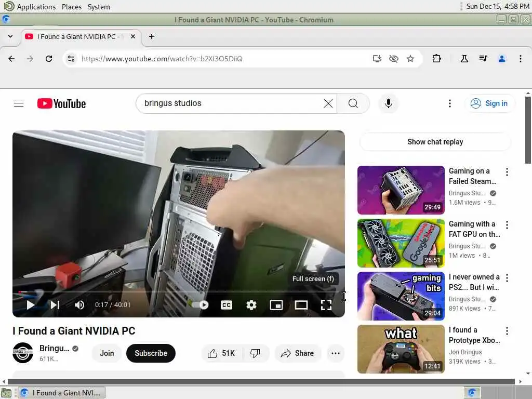Open Bringus Studios channel avatar
Viewport: 532px width, 399px height.
23,353
